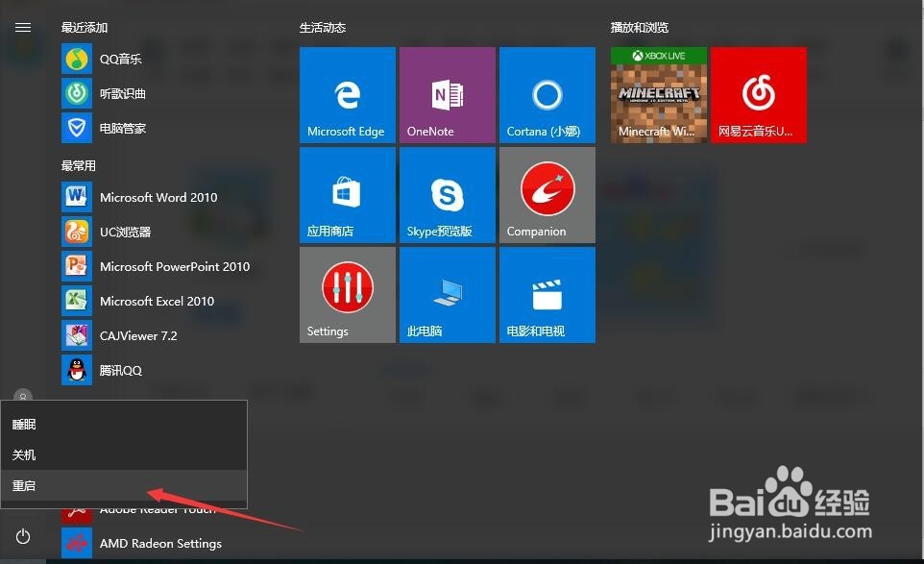Screen dimensions: 924x564
Task: Open CAJViewer 7.2 icon
Action: point(77,335)
